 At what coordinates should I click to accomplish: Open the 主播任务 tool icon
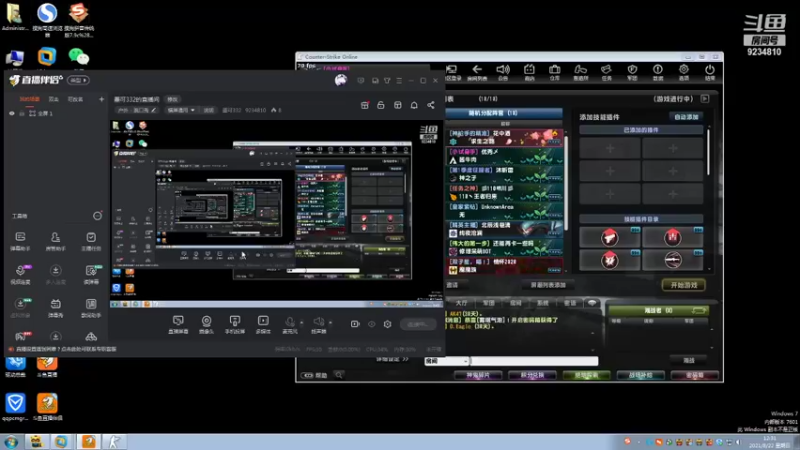(x=91, y=241)
